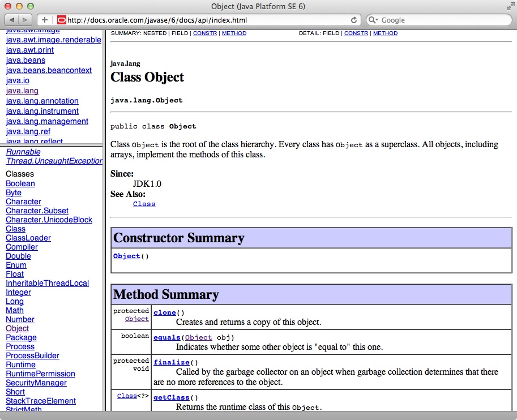Viewport: 517px width, 420px height.
Task: Click the Class link under See Also
Action: coord(144,204)
